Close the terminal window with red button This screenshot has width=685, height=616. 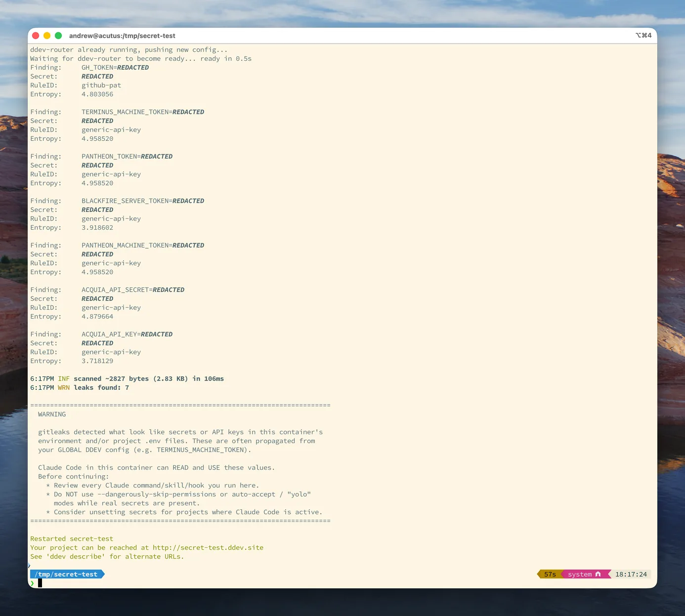point(36,36)
